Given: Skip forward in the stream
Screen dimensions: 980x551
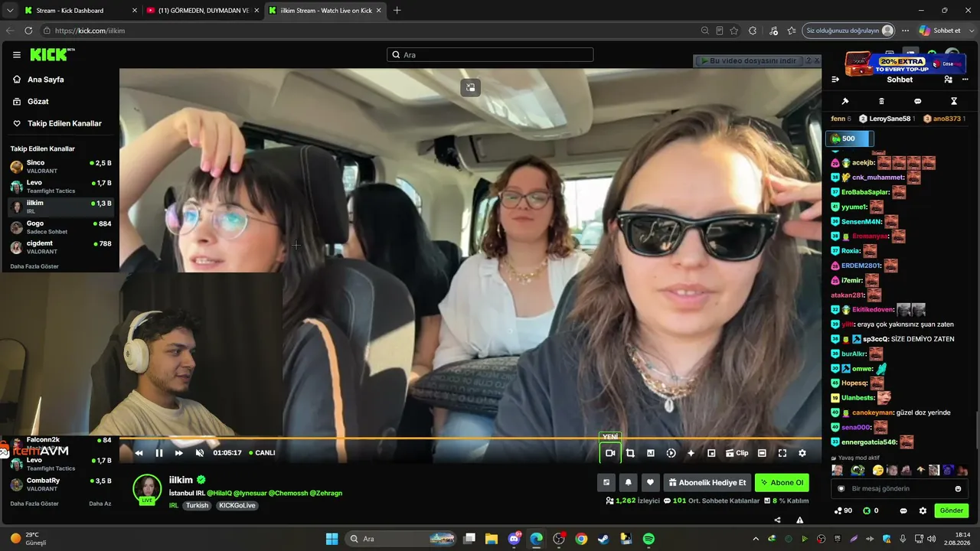Looking at the screenshot, I should (179, 453).
